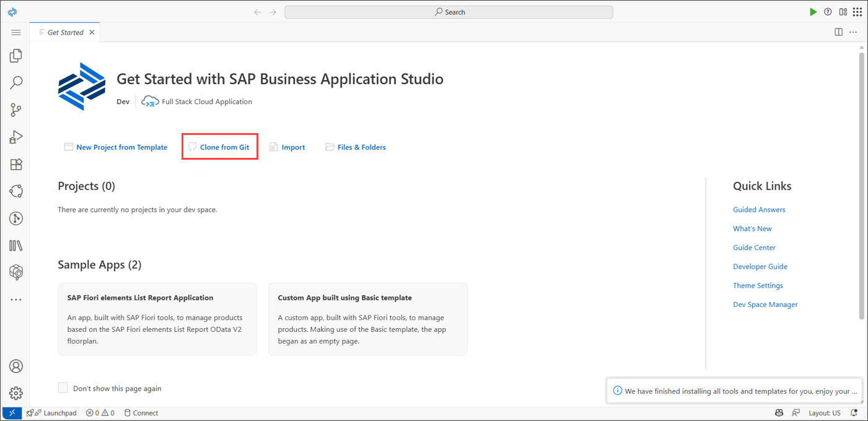The height and width of the screenshot is (421, 868).
Task: Click the feedback person icon in status bar
Action: click(x=795, y=413)
